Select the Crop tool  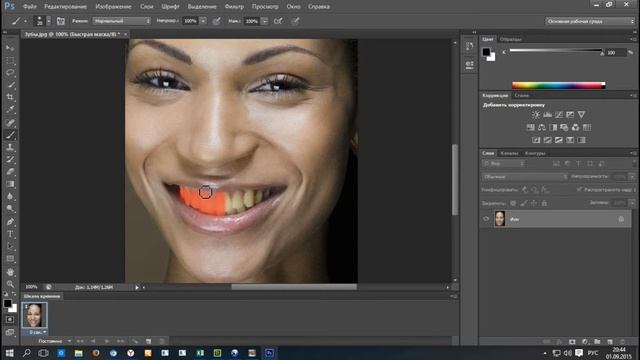coord(10,97)
